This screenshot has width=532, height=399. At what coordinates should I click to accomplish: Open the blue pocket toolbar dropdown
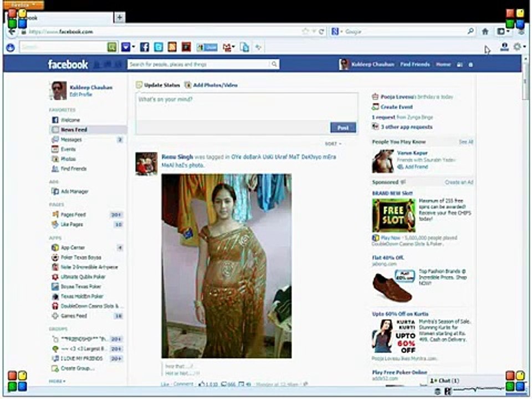[128, 47]
